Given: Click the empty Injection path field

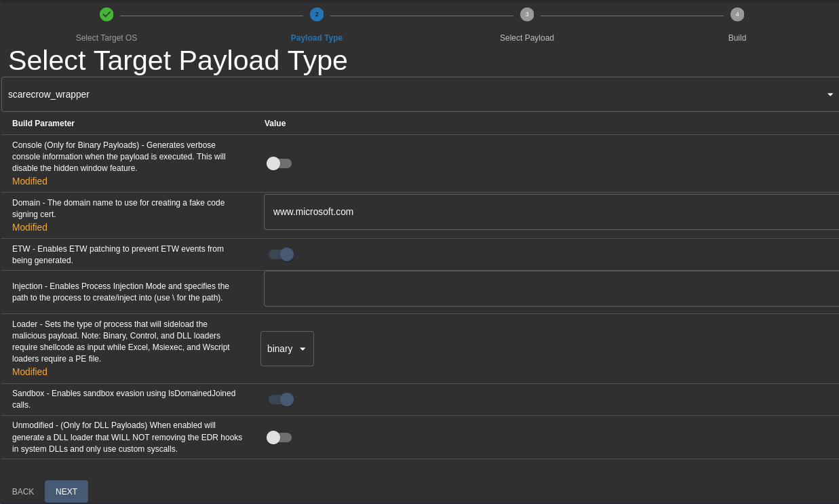Looking at the screenshot, I should (x=551, y=289).
